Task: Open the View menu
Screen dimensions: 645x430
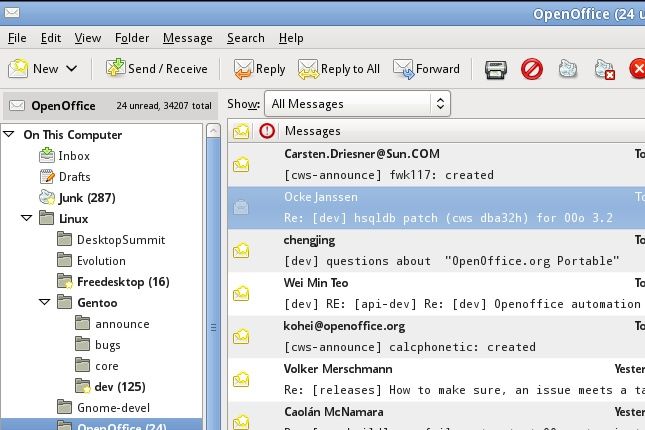Action: tap(88, 38)
